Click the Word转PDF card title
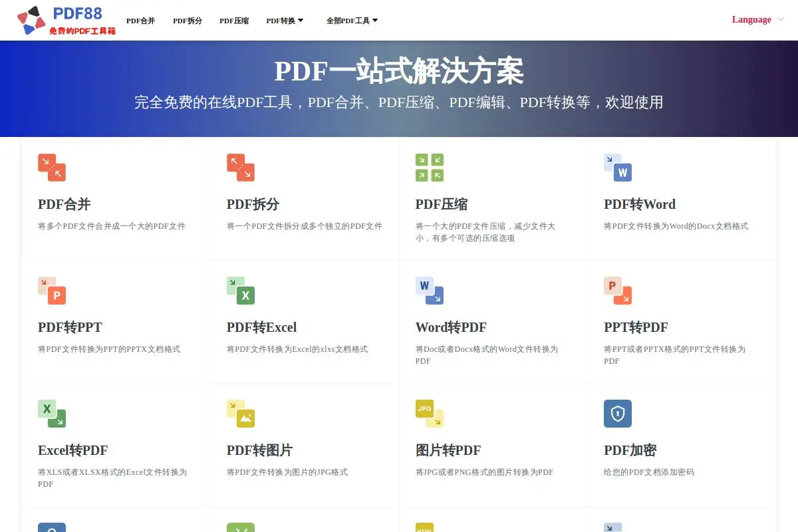Image resolution: width=798 pixels, height=532 pixels. point(451,327)
